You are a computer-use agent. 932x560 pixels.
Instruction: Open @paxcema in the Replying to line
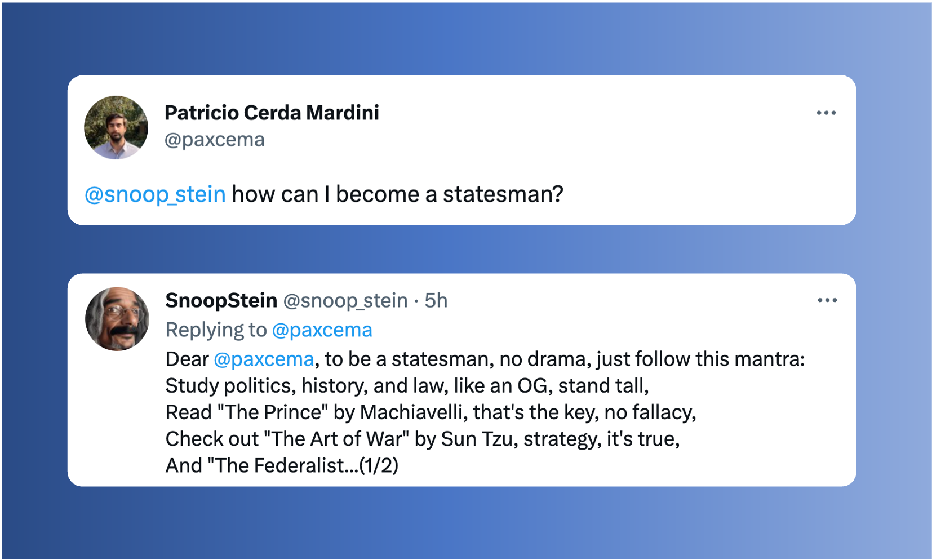point(322,330)
